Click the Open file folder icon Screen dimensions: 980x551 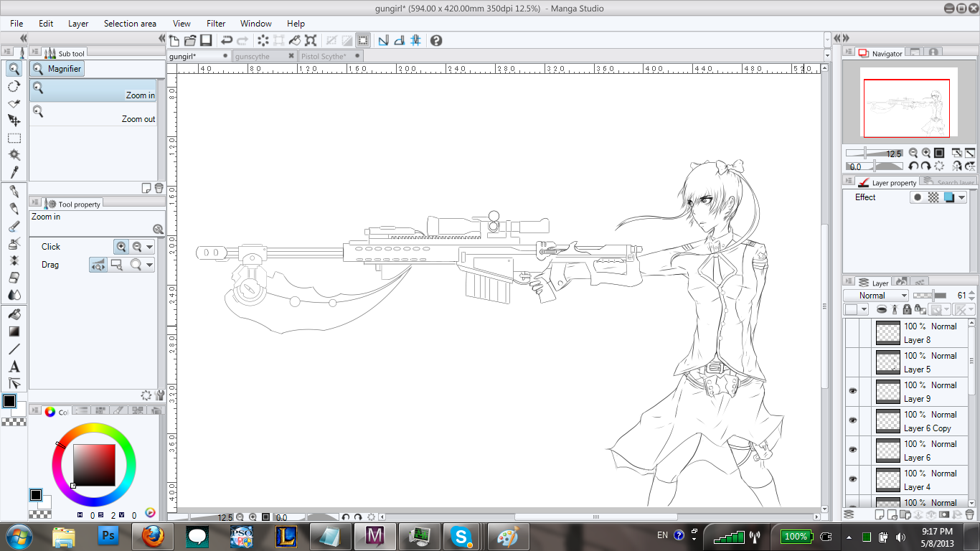click(x=190, y=41)
